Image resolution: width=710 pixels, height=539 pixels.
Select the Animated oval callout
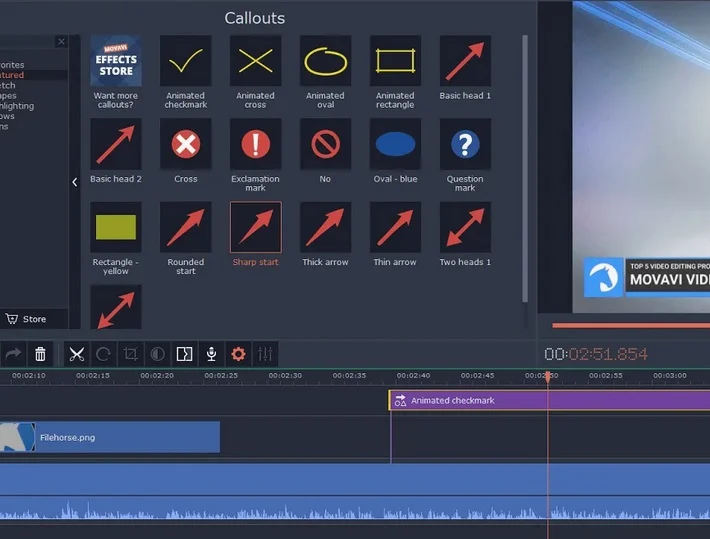(325, 61)
